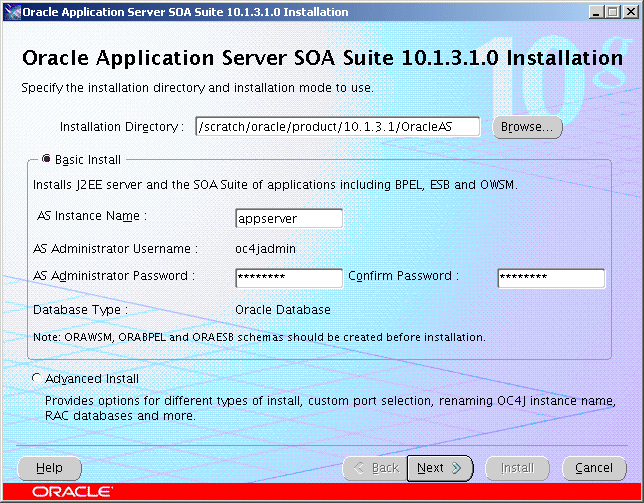644x503 pixels.
Task: Click the Confirm Password label
Action: tap(403, 276)
